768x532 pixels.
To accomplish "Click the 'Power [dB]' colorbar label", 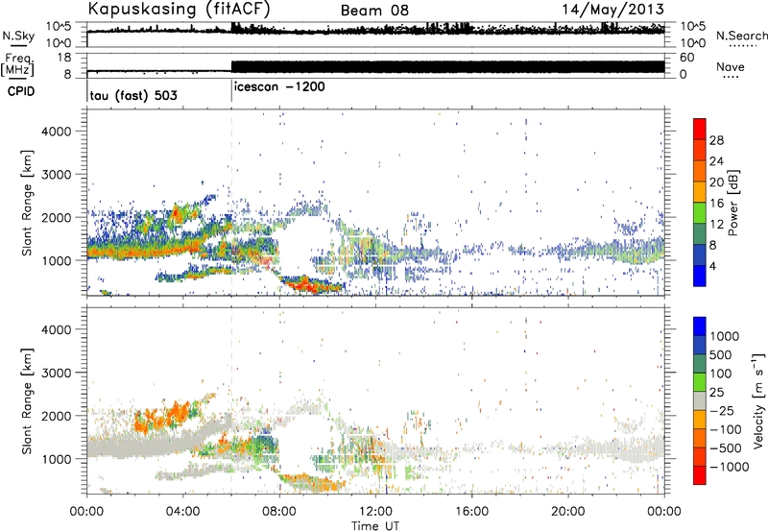I will click(x=733, y=203).
